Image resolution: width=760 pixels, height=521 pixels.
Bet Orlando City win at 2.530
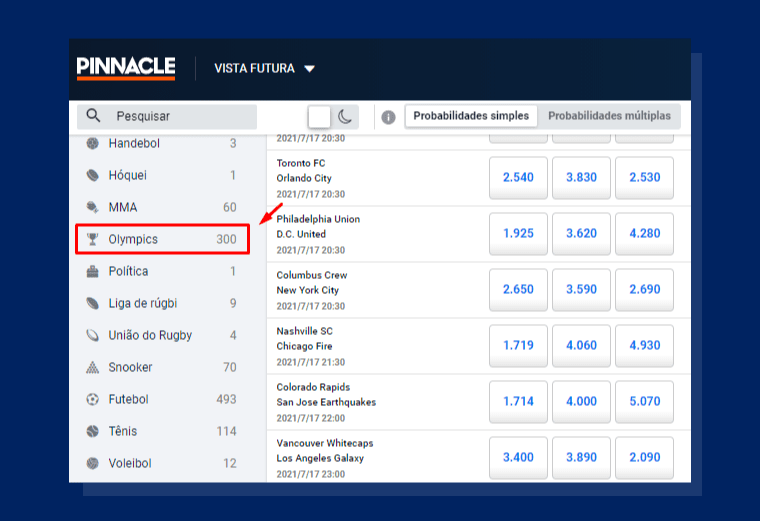click(644, 177)
